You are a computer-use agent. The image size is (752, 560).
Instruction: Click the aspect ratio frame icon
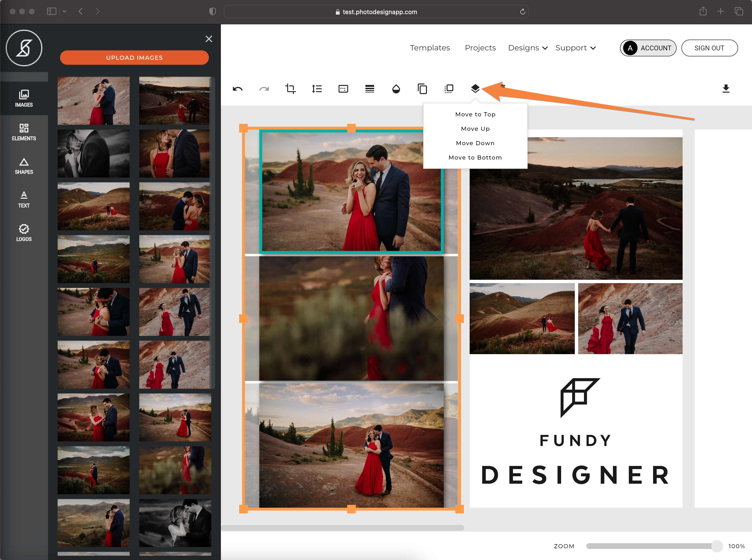pyautogui.click(x=343, y=89)
